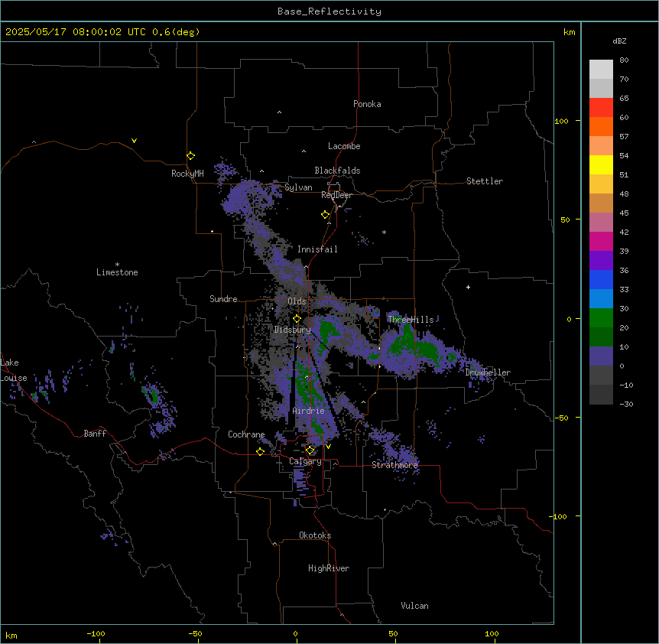Click the Olds city label
Viewport: 659px width, 644px height.
click(x=297, y=301)
